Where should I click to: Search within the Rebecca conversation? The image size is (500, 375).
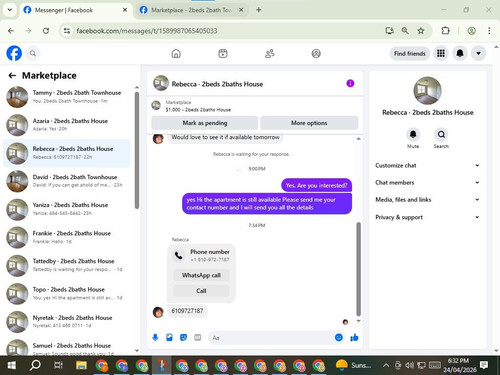pos(441,135)
